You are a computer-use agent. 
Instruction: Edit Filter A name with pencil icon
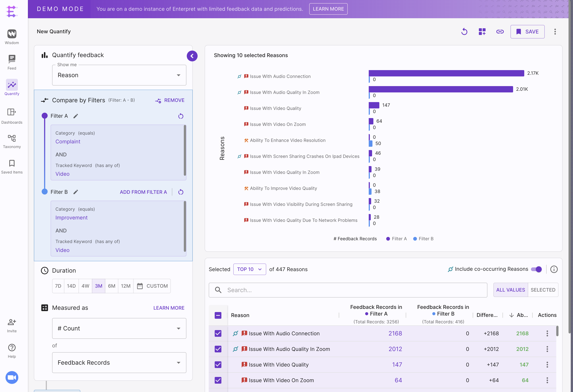(x=76, y=116)
